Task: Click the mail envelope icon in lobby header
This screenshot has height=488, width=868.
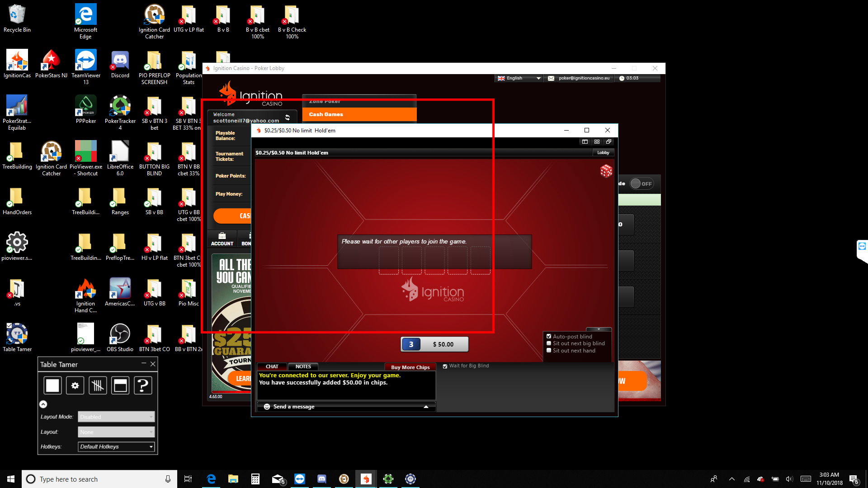Action: 551,78
